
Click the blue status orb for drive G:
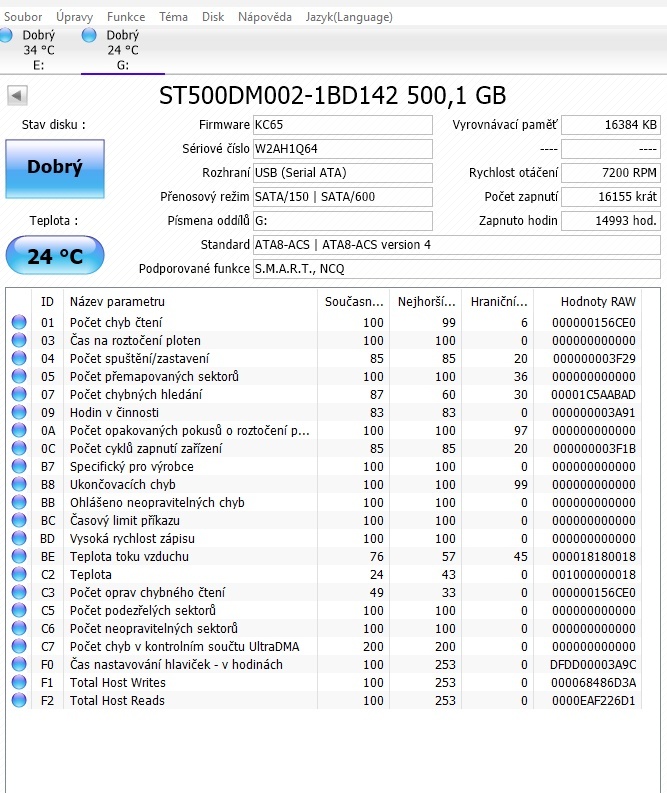pos(89,35)
